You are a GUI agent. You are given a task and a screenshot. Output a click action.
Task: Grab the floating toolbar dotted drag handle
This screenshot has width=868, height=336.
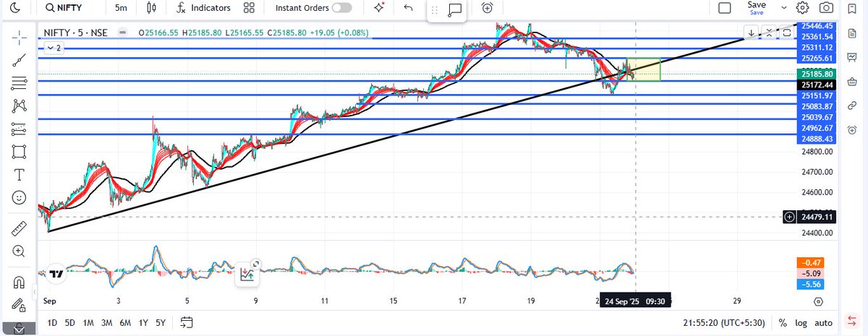(434, 12)
